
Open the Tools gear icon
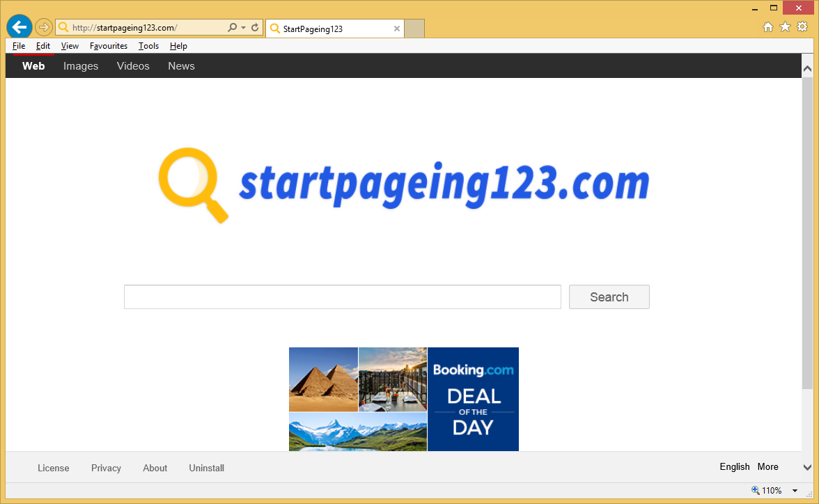click(x=802, y=27)
